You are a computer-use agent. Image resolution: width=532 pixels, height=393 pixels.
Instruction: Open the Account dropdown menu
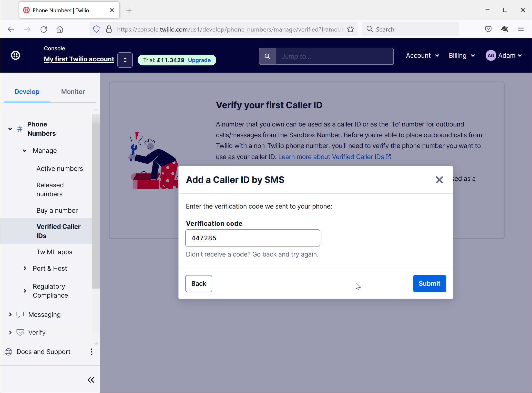click(422, 56)
